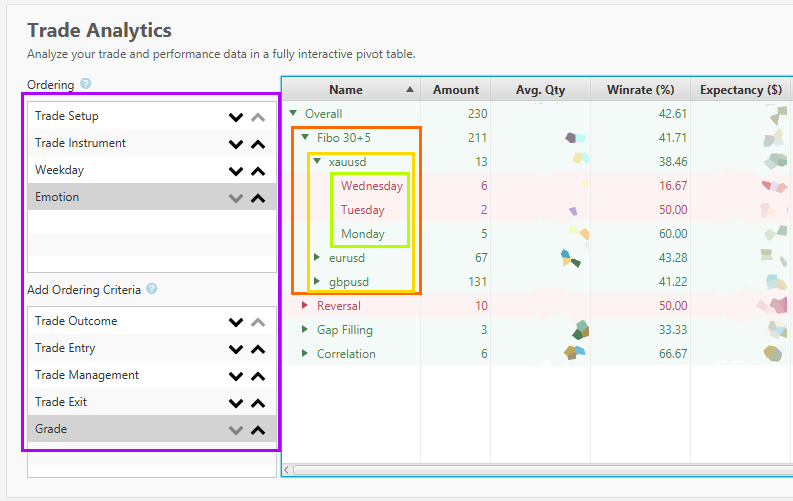The width and height of the screenshot is (793, 501).
Task: Collapse the Overall row
Action: 293,113
